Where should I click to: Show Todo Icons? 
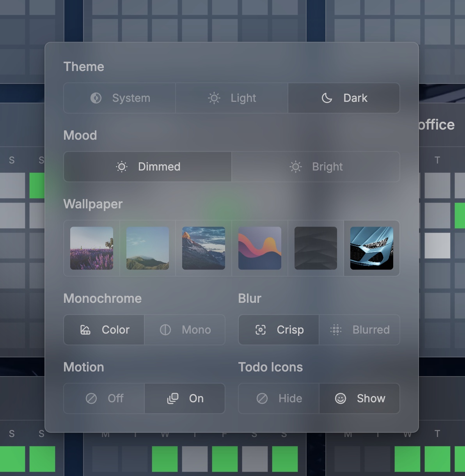(360, 398)
